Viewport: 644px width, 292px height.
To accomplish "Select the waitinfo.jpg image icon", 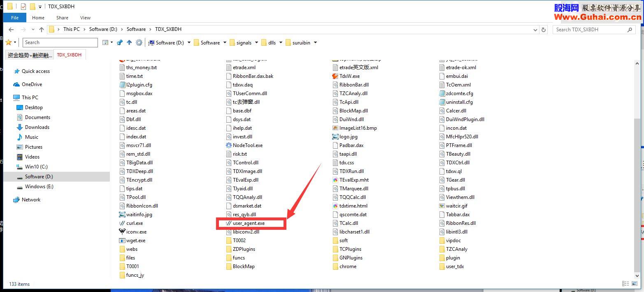I will [122, 215].
